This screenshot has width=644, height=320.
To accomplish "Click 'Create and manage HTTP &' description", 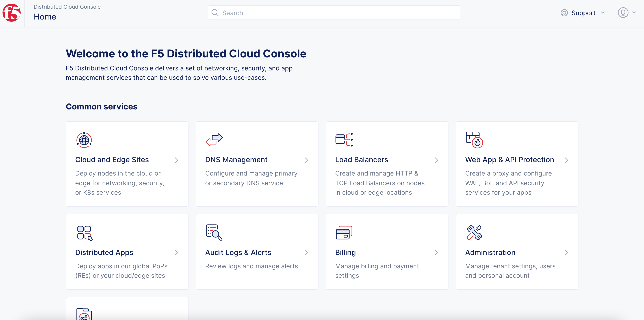I will coord(380,183).
